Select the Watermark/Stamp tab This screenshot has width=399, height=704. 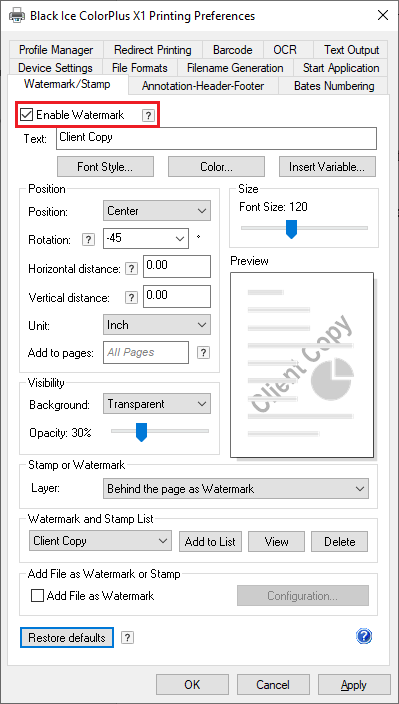67,84
